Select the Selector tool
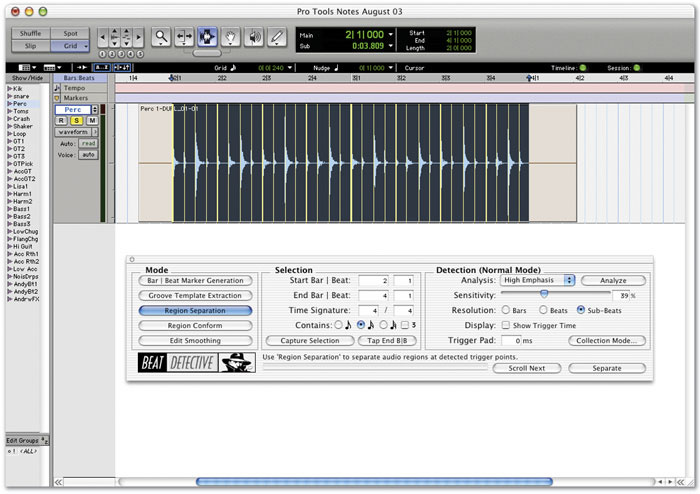This screenshot has width=700, height=494. [x=207, y=37]
